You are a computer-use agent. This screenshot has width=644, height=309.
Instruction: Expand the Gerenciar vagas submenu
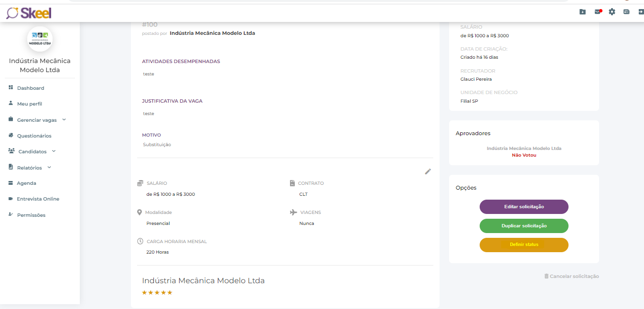tap(64, 120)
